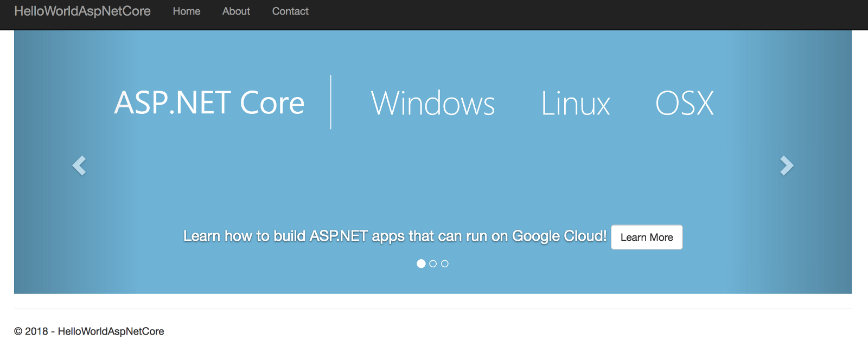Open the About navigation link

[236, 11]
